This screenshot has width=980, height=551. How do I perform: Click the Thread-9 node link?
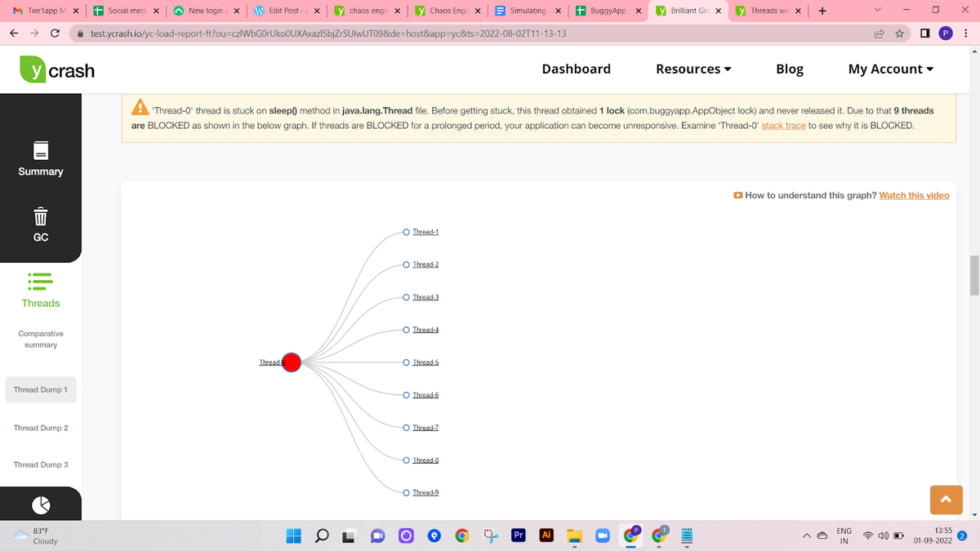425,493
